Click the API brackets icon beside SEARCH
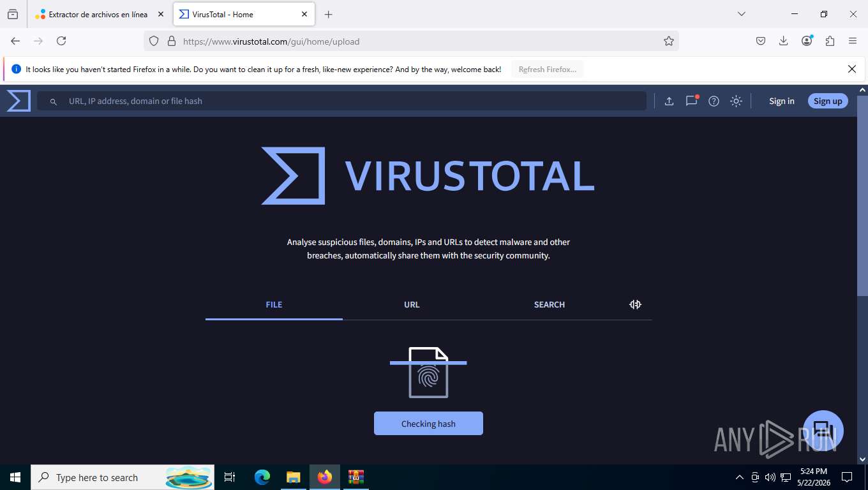868x490 pixels. 635,304
